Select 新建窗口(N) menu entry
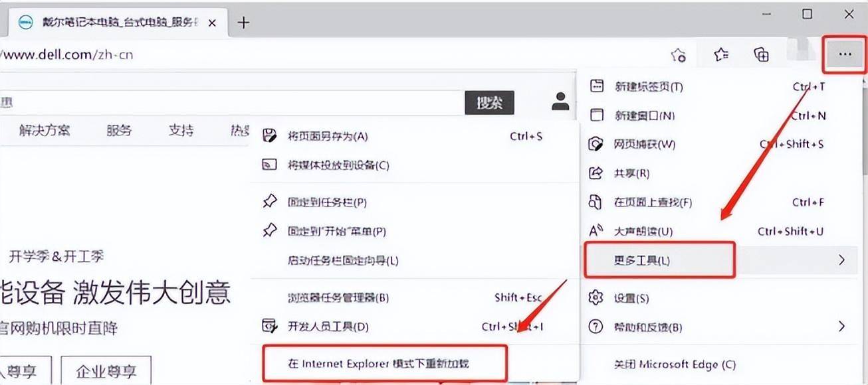Viewport: 868px width, 385px height. click(x=719, y=116)
